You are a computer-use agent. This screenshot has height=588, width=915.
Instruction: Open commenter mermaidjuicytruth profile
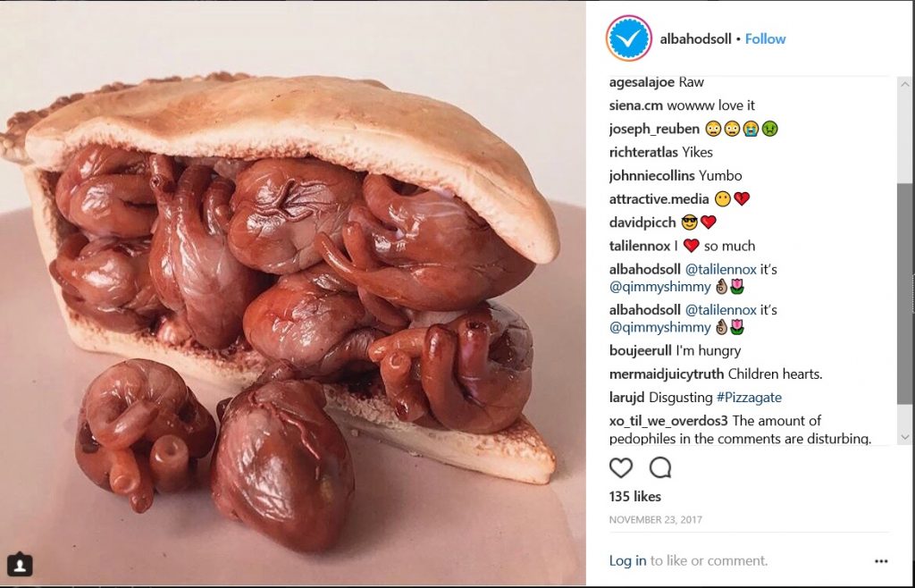[x=667, y=374]
